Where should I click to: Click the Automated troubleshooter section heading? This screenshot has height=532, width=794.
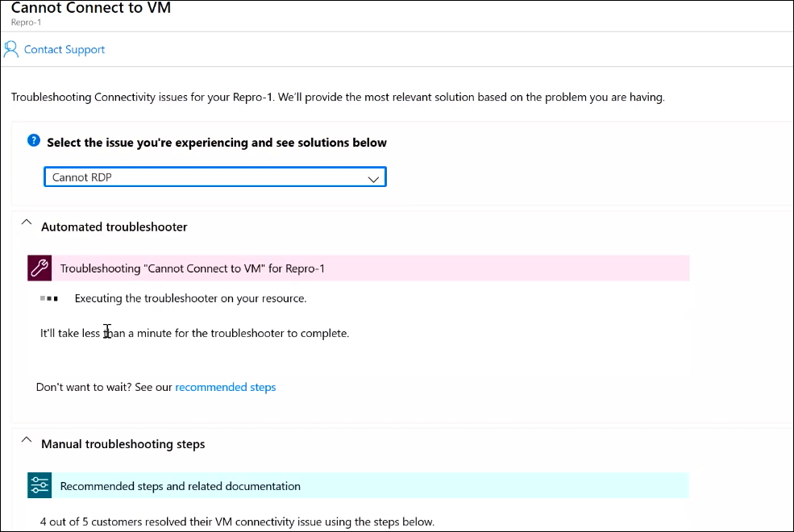pyautogui.click(x=114, y=227)
